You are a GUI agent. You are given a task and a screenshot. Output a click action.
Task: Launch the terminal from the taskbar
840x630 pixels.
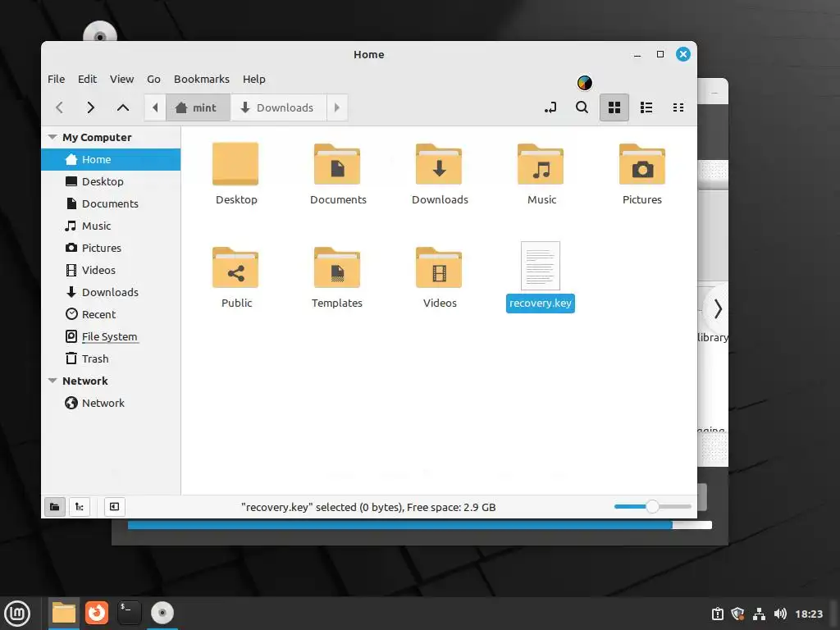click(x=129, y=614)
